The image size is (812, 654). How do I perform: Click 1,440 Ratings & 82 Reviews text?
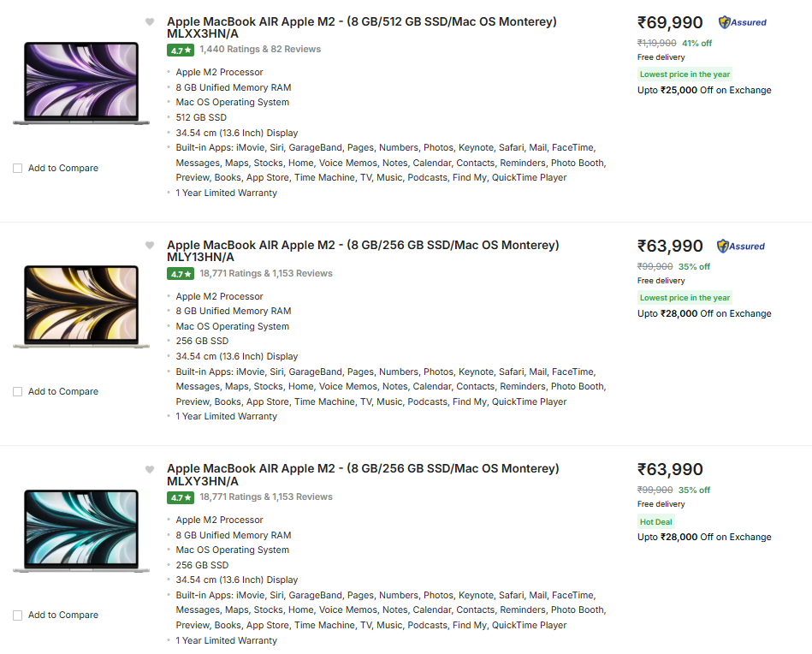(260, 50)
